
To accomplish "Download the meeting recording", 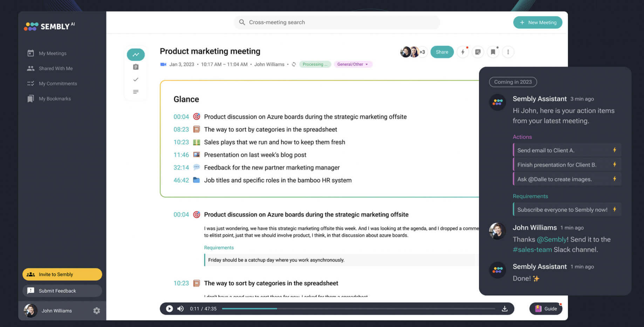I will click(x=505, y=308).
